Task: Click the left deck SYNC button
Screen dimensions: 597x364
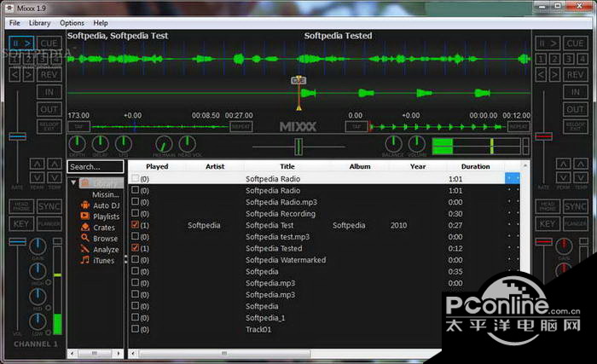Action: click(49, 206)
